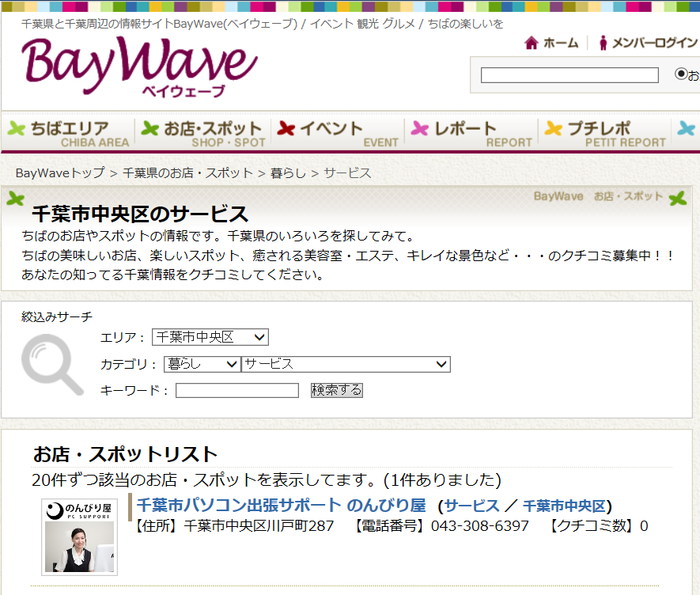This screenshot has height=595, width=700.
Task: Click the 暮らし breadcrumb link
Action: coord(288,172)
